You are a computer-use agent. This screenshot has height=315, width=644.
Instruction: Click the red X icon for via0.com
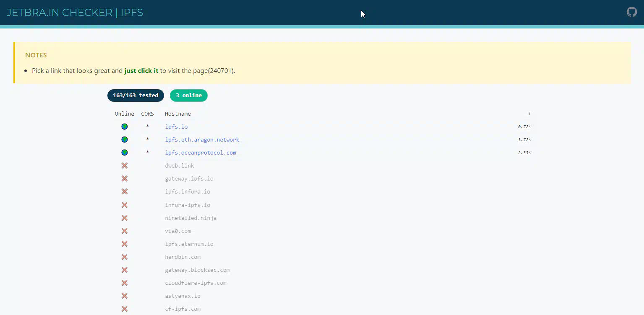point(125,231)
